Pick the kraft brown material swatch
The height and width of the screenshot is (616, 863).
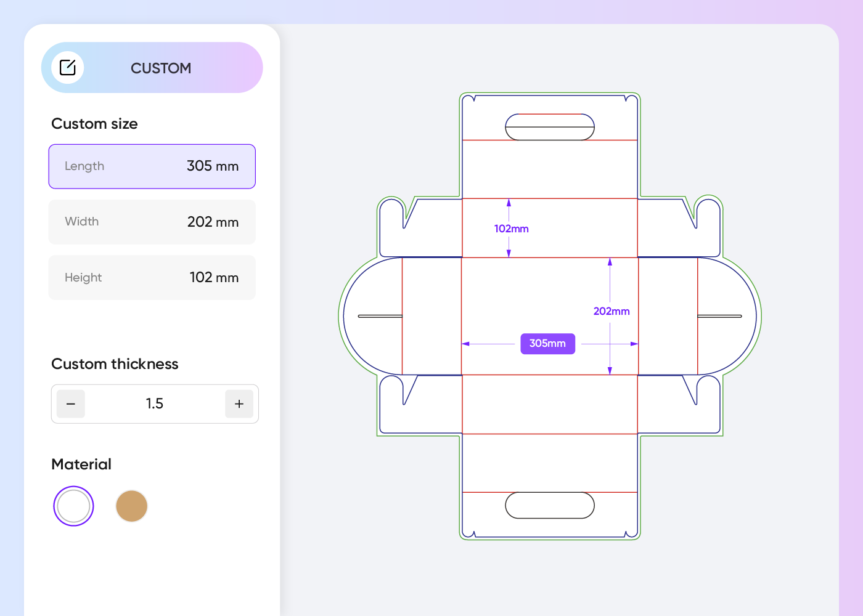[131, 506]
